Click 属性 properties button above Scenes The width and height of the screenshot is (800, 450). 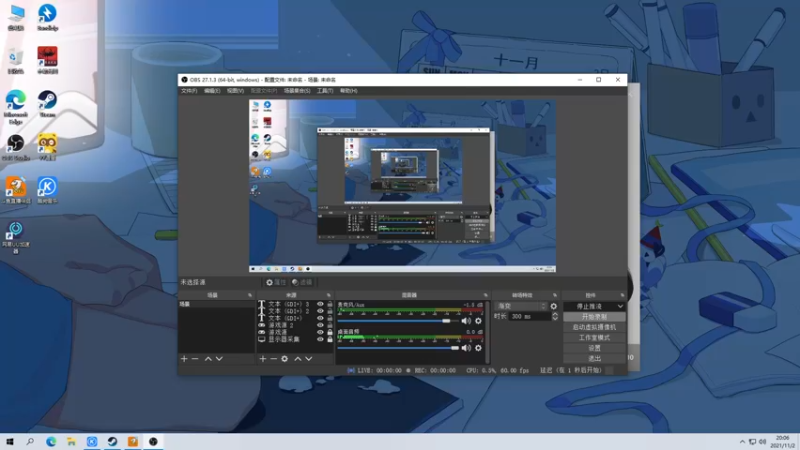275,282
